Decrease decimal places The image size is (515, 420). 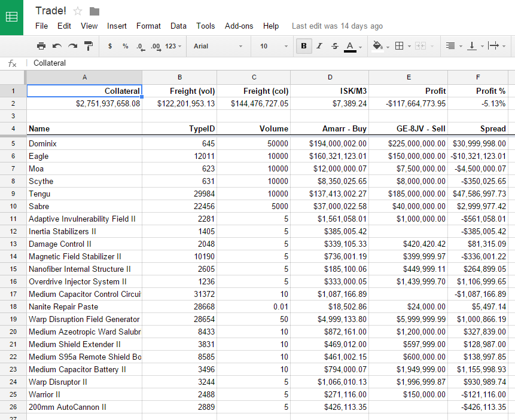(x=140, y=46)
